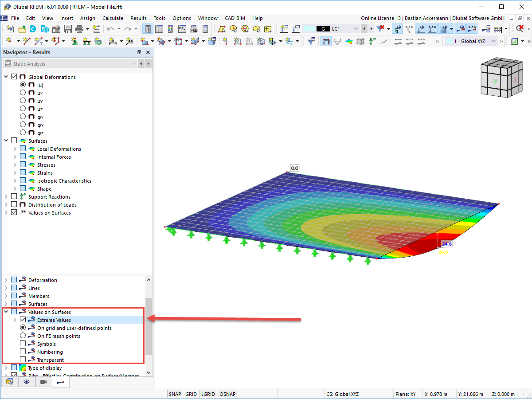Click the camera icon at the panel bottom

point(43,382)
